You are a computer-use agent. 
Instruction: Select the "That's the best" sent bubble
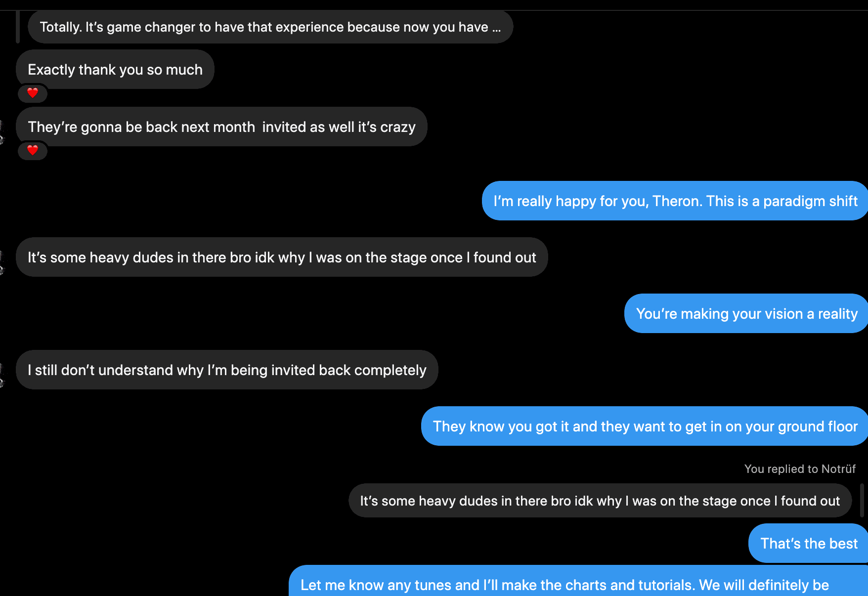(809, 544)
